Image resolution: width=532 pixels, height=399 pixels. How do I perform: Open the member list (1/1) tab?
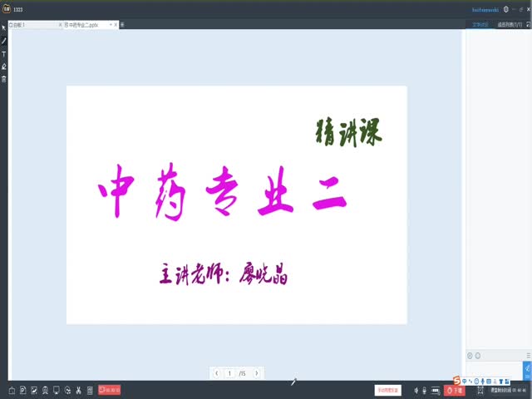(x=510, y=24)
